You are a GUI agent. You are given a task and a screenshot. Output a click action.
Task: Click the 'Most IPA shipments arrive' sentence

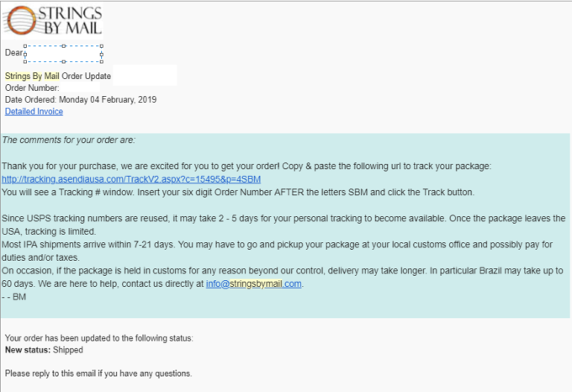(x=252, y=244)
